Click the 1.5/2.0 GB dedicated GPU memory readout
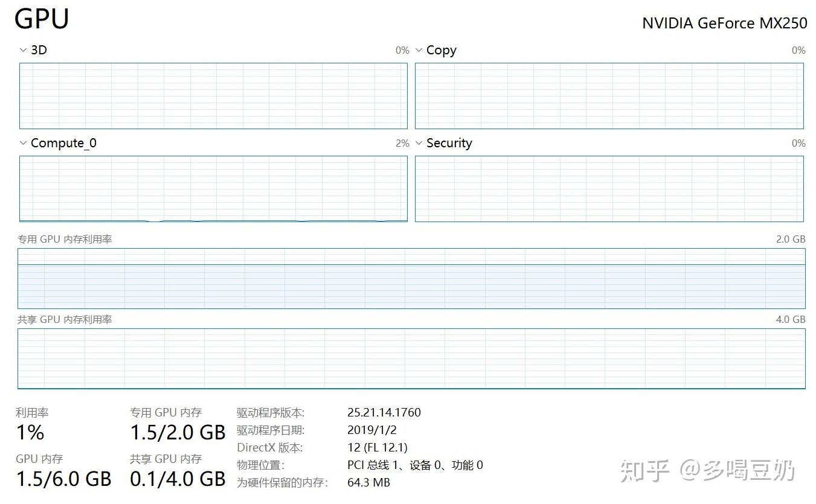This screenshot has height=504, width=816. 178,432
